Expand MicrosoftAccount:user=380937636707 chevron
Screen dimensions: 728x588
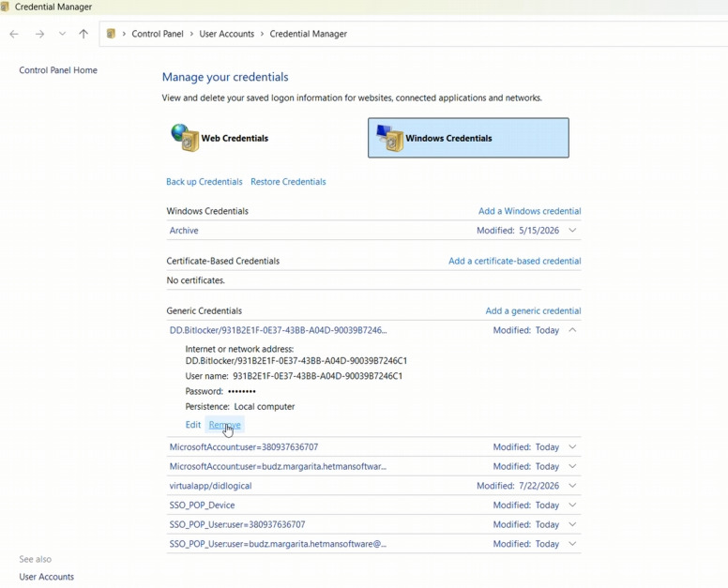[x=572, y=447]
